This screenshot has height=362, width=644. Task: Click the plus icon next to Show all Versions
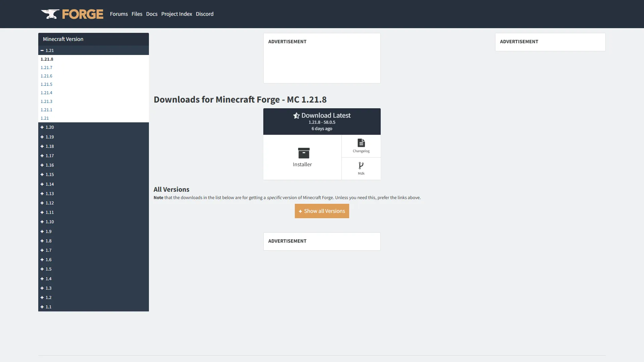click(x=300, y=211)
